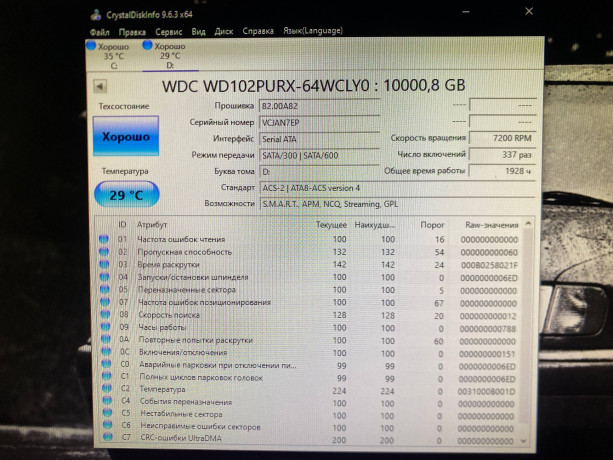The height and width of the screenshot is (460, 613).
Task: Click the Прошивка field 82.00A82
Action: [319, 106]
